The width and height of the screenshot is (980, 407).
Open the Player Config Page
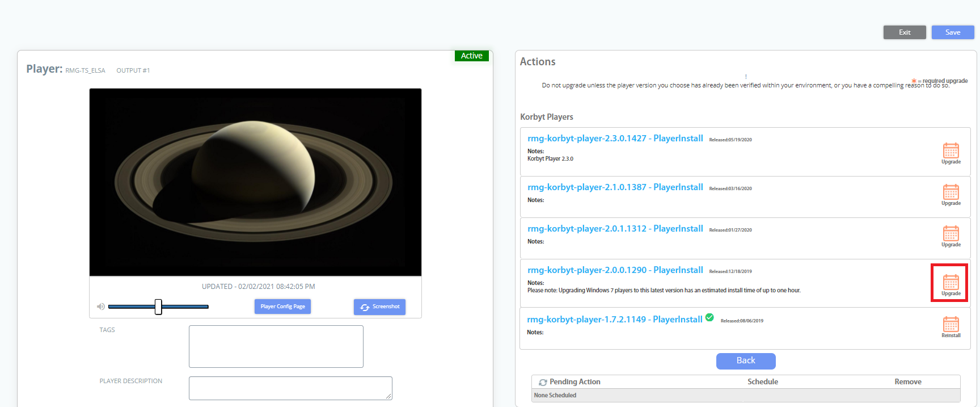[x=282, y=307]
